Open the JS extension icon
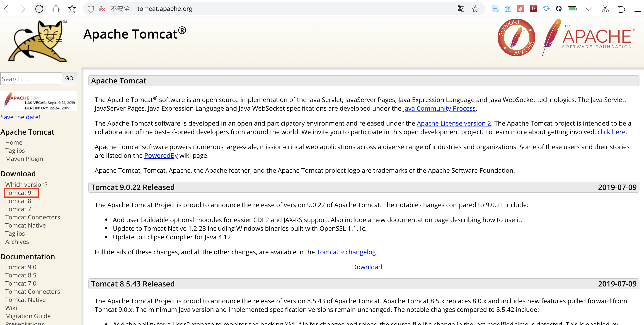644x325 pixels. tap(533, 9)
